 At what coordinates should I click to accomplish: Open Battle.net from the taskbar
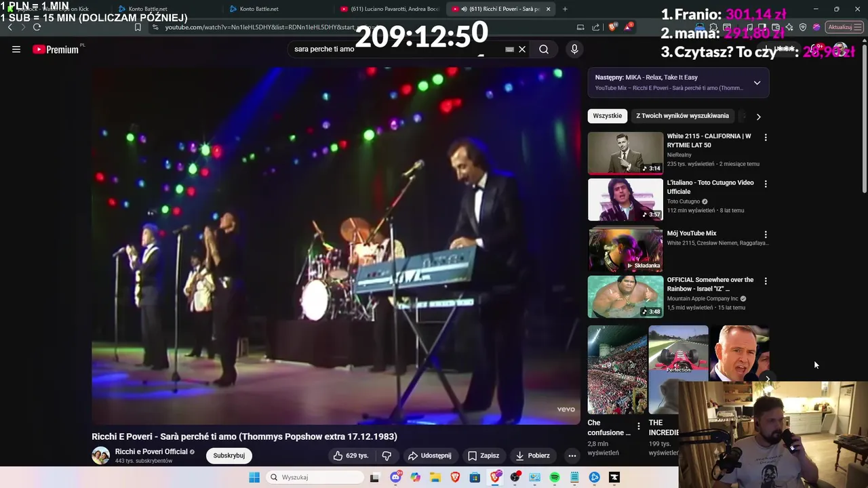pos(595,477)
